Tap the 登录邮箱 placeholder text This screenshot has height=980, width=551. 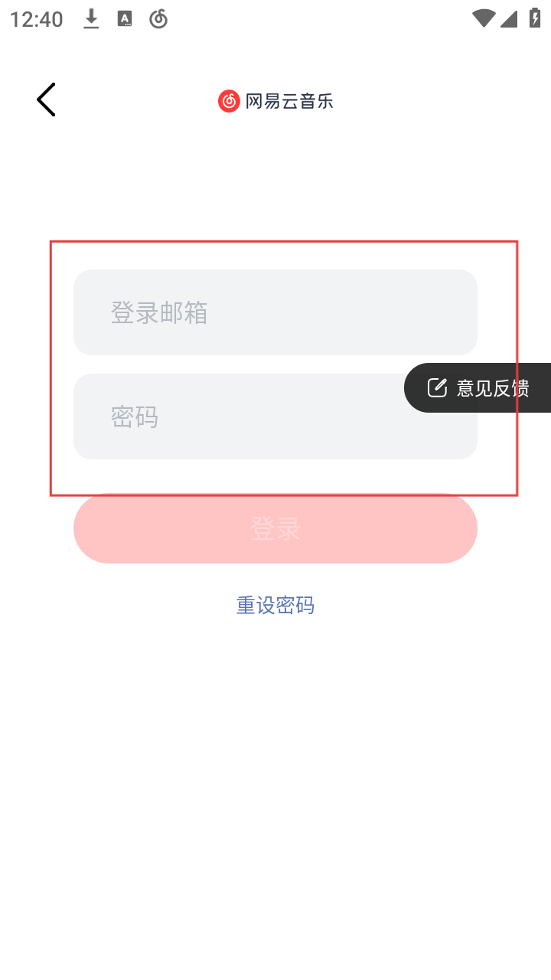[x=159, y=312]
